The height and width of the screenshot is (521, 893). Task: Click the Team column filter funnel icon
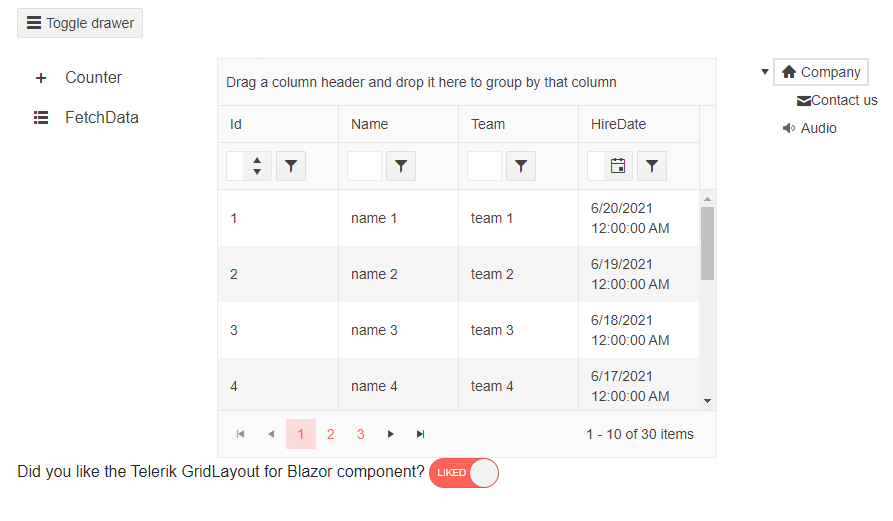tap(520, 166)
